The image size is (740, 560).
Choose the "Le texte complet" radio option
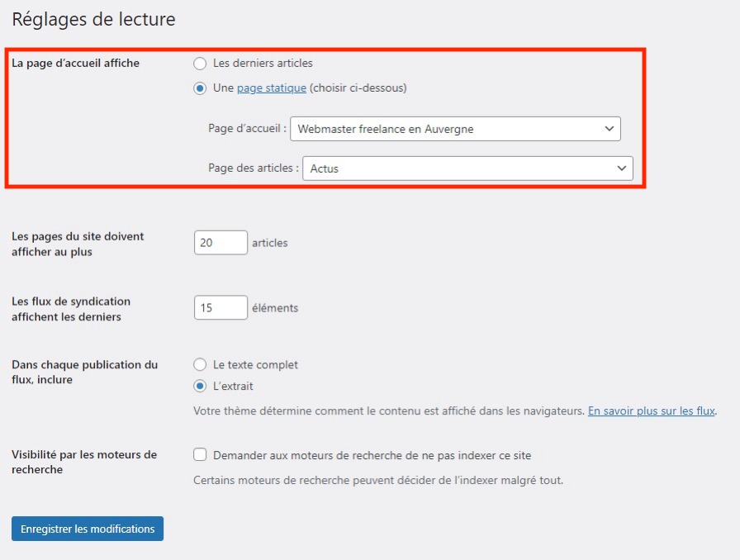200,364
